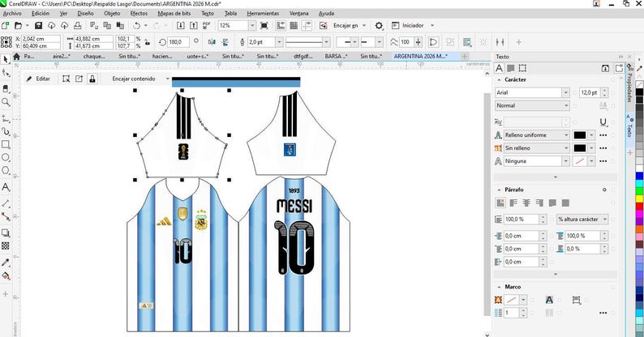The width and height of the screenshot is (644, 337).
Task: Select the Polygon tool in the toolbox
Action: (6, 170)
